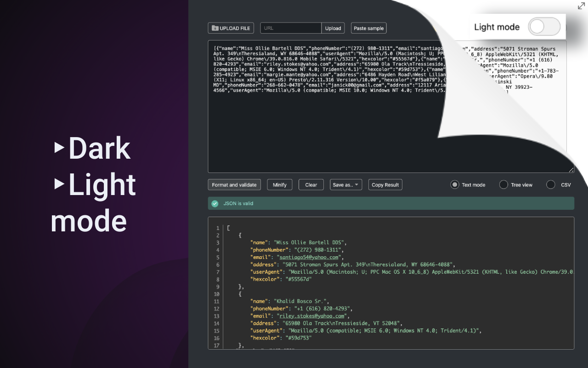Click the Copy Result button
588x368 pixels.
(385, 185)
